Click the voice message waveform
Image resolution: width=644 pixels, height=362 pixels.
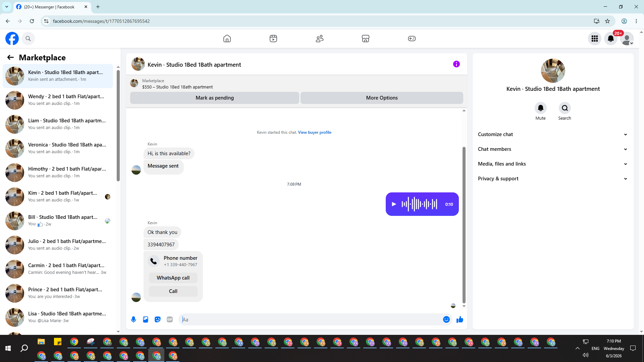[x=419, y=204]
